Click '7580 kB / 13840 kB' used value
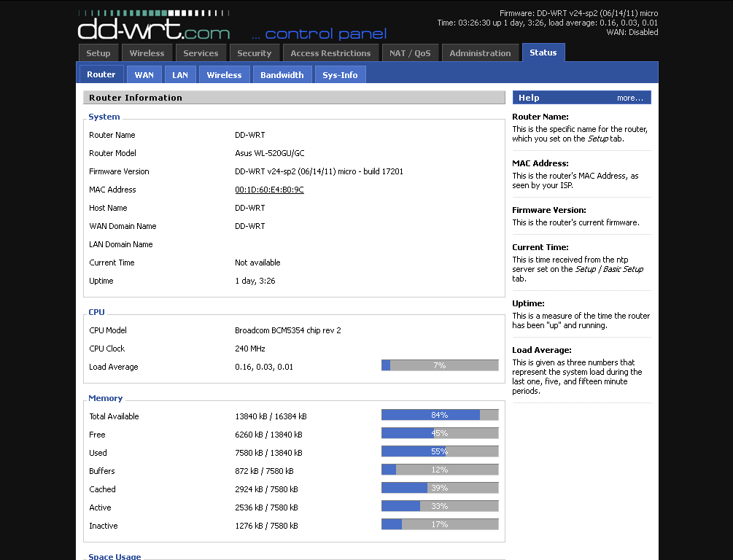The height and width of the screenshot is (560, 733). click(268, 453)
